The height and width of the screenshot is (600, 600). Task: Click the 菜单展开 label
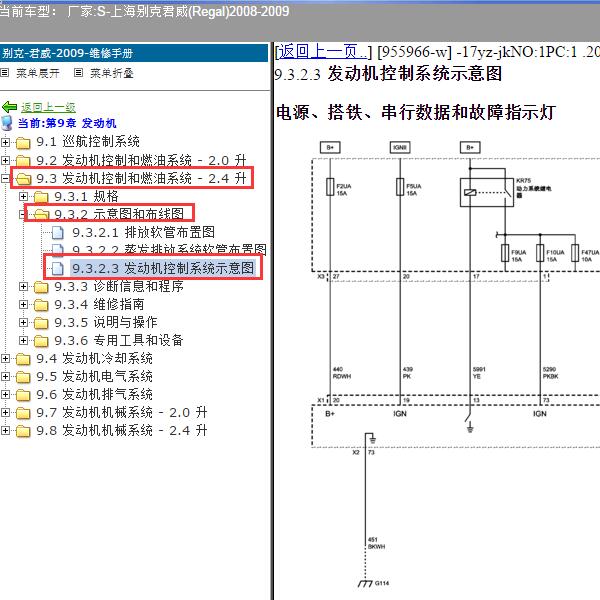[38, 73]
